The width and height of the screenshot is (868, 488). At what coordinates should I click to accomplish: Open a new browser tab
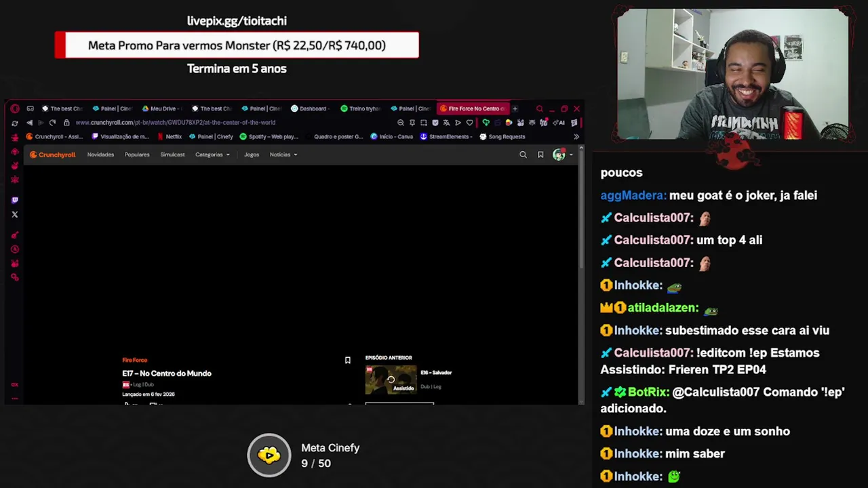[x=515, y=108]
